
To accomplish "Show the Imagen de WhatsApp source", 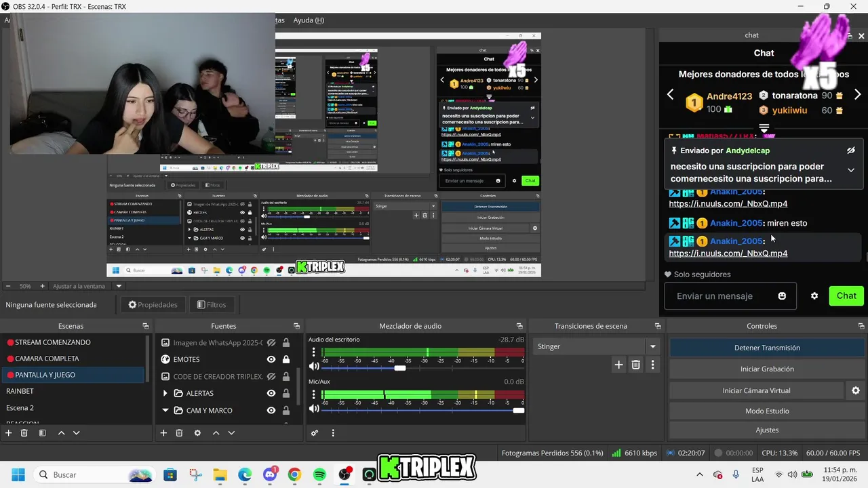I will [271, 343].
